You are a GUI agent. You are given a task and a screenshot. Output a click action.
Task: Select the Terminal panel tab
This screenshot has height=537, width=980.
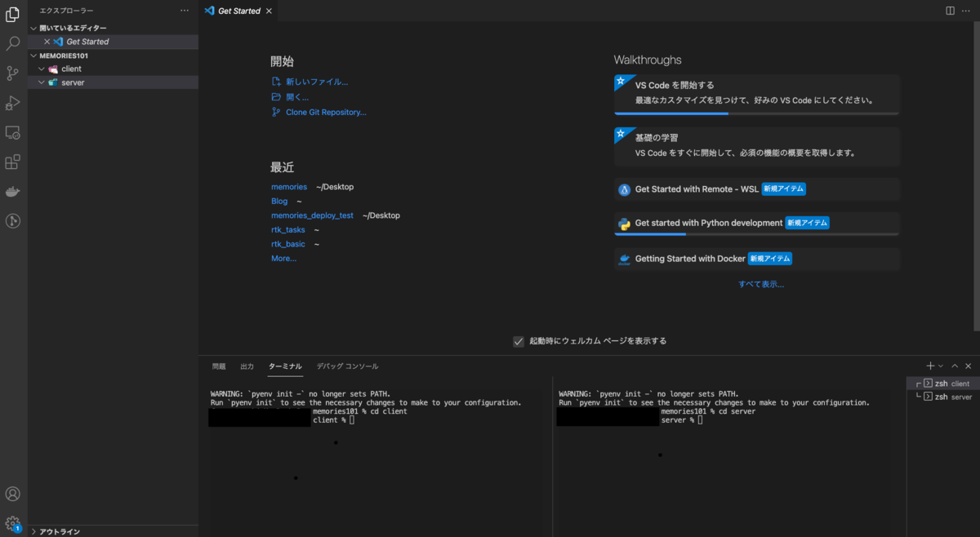click(x=285, y=366)
